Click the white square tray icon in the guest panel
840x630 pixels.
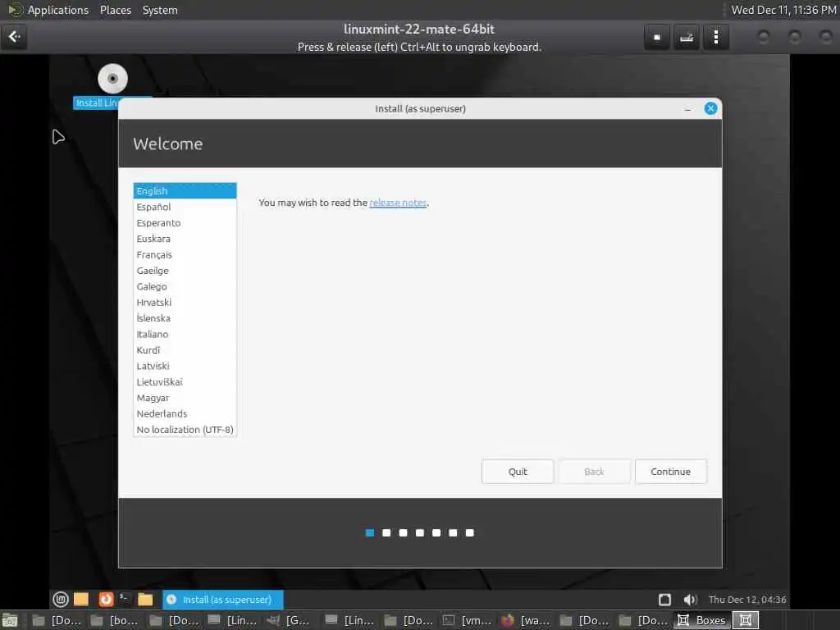[664, 600]
